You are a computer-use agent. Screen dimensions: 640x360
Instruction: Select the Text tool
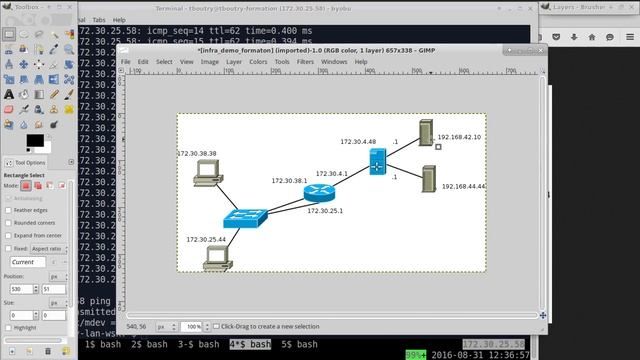coord(9,95)
